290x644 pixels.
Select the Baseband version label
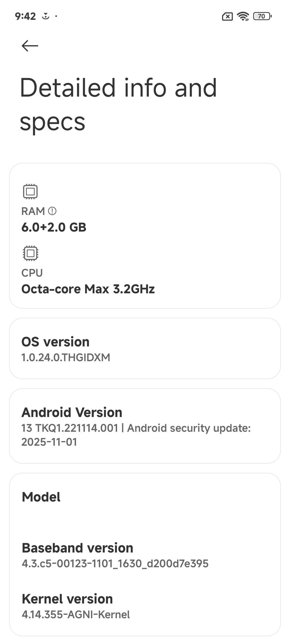pyautogui.click(x=77, y=548)
